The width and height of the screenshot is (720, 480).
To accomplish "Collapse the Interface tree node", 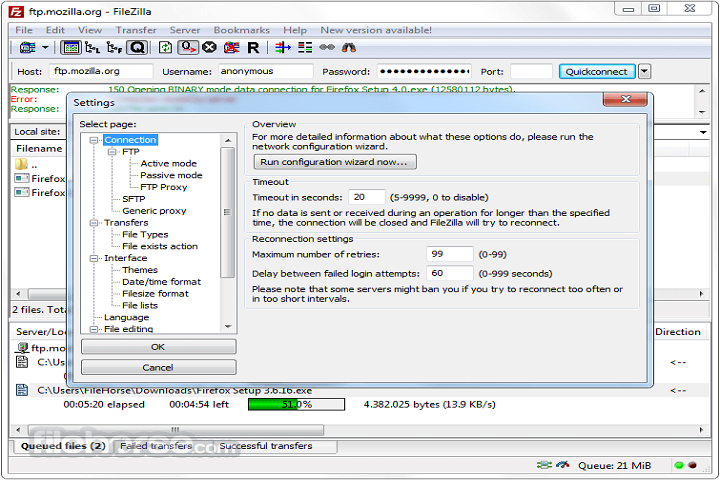I will [x=95, y=258].
